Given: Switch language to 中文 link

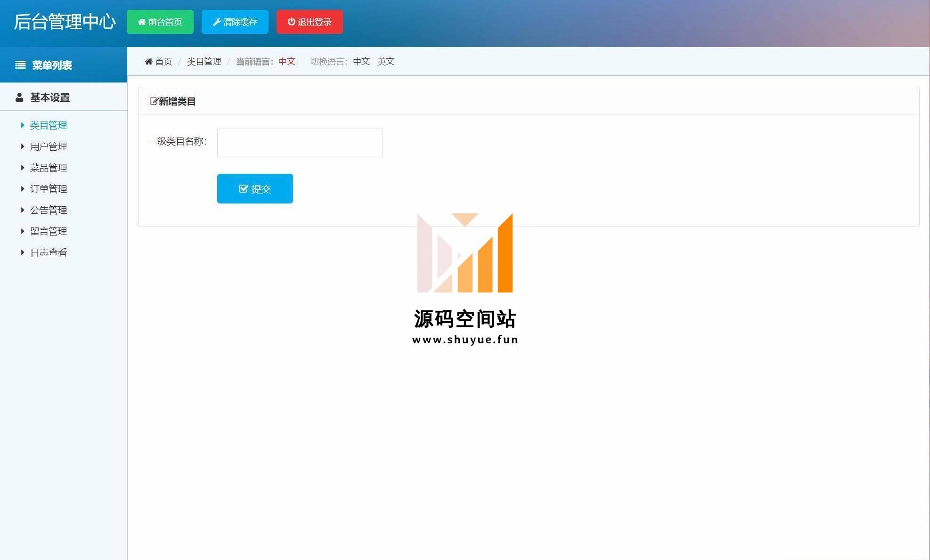Looking at the screenshot, I should [x=361, y=62].
